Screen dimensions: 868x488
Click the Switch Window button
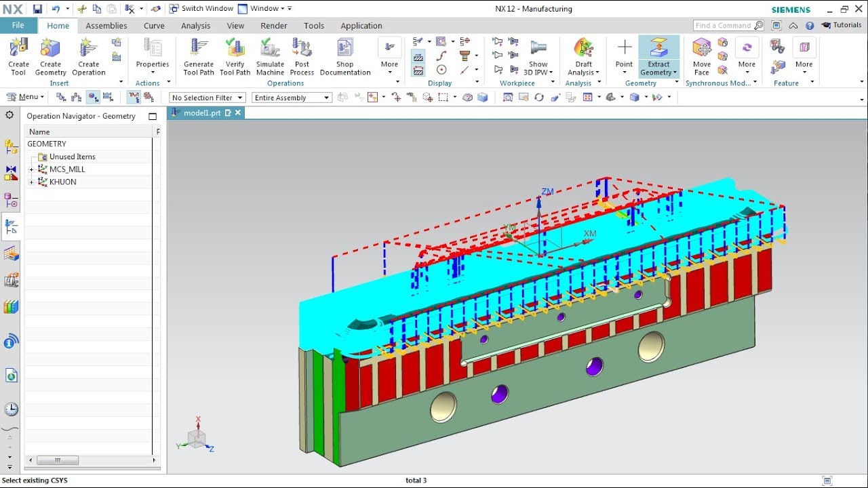201,9
